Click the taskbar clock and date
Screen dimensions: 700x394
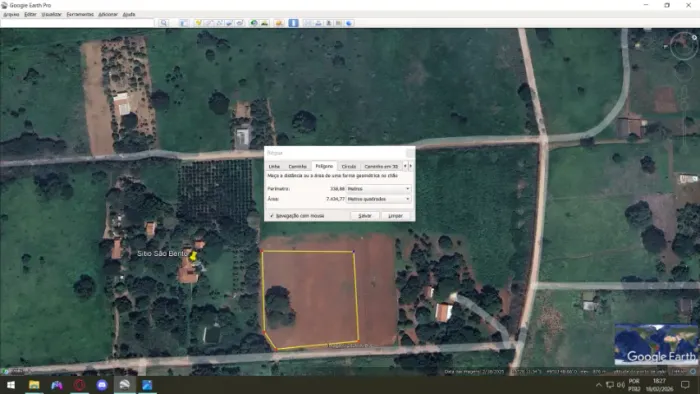(x=659, y=385)
